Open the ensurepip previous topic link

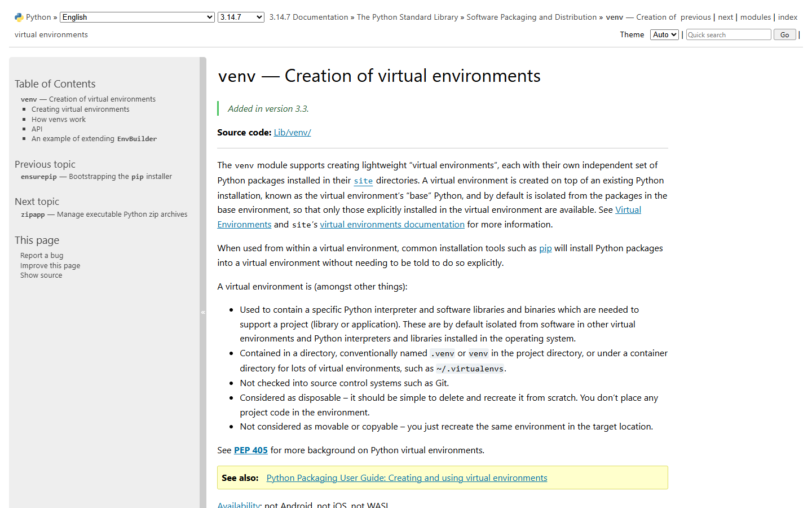click(96, 177)
